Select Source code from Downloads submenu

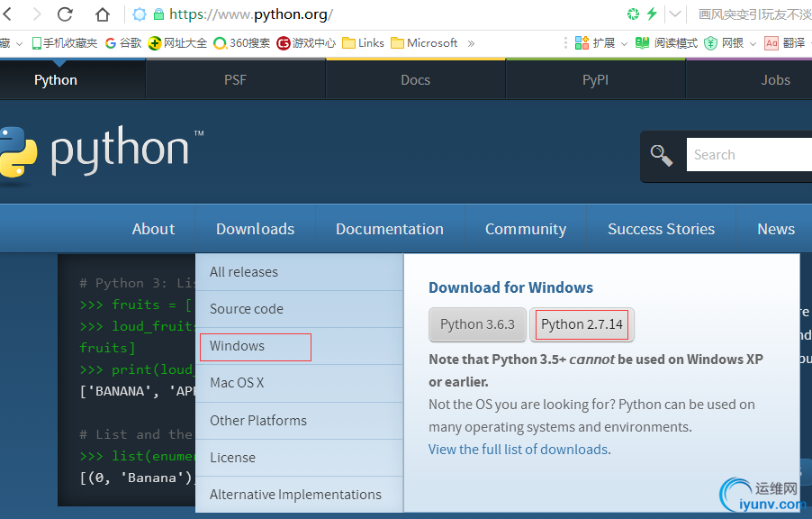click(x=299, y=309)
